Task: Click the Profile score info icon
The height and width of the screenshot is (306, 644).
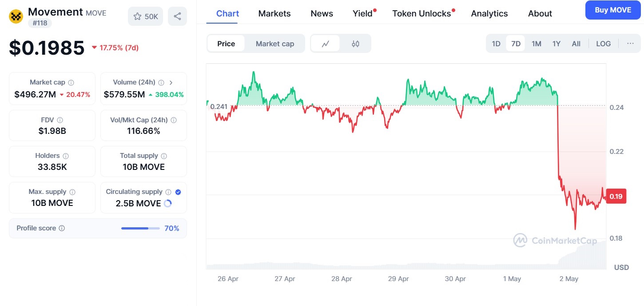Action: tap(62, 228)
